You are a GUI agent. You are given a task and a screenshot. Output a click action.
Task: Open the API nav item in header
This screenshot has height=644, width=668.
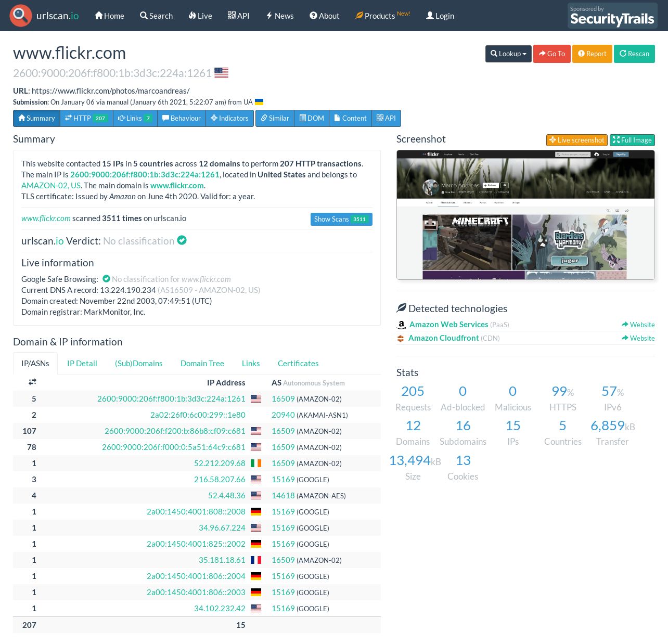pos(238,16)
